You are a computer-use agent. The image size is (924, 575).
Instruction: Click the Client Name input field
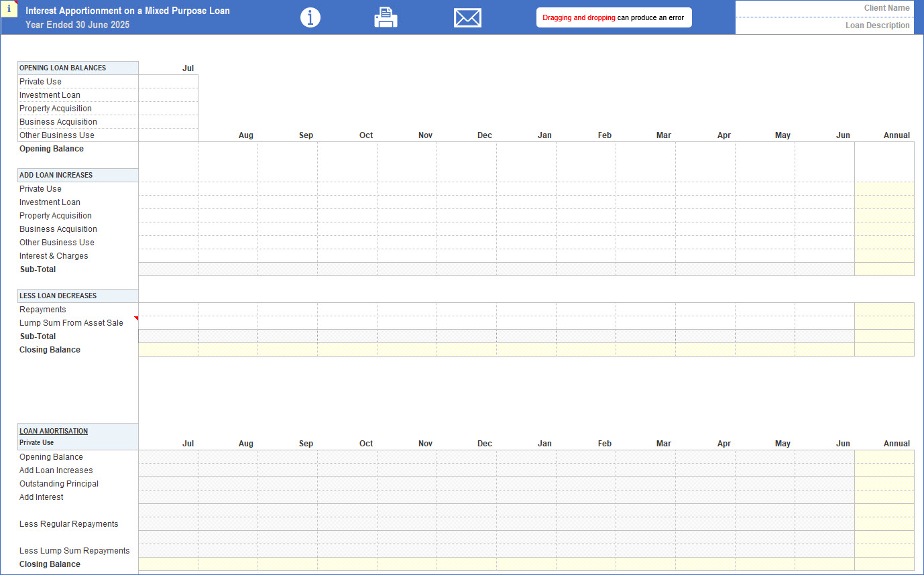click(825, 9)
